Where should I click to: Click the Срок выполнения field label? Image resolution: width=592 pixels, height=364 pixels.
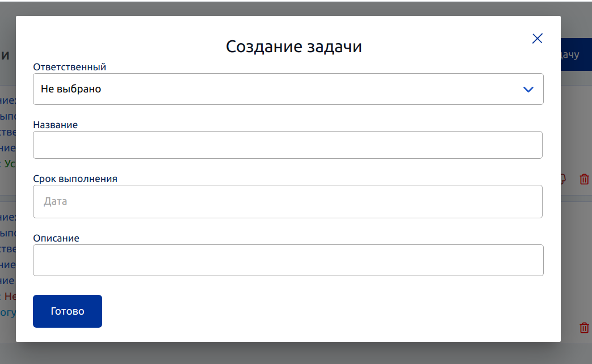click(x=75, y=179)
